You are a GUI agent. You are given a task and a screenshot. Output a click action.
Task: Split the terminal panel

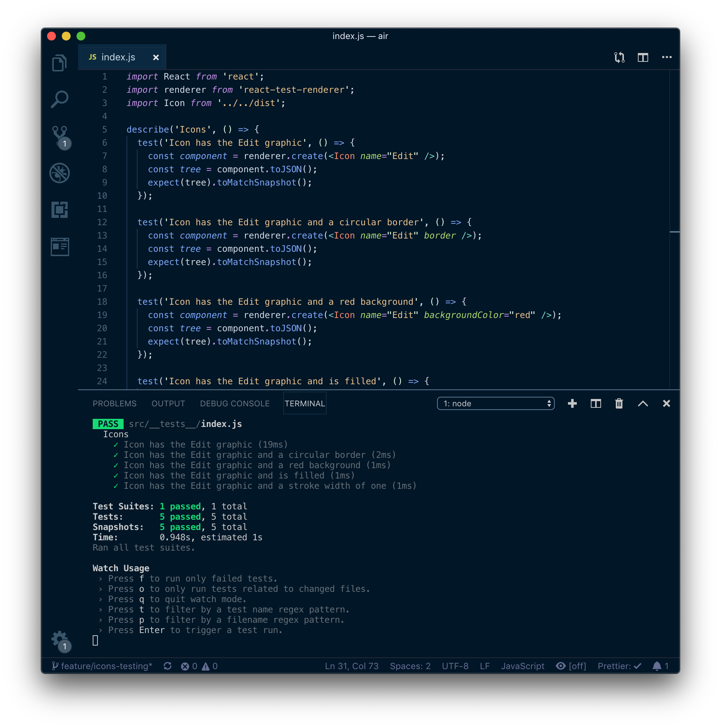(x=596, y=403)
